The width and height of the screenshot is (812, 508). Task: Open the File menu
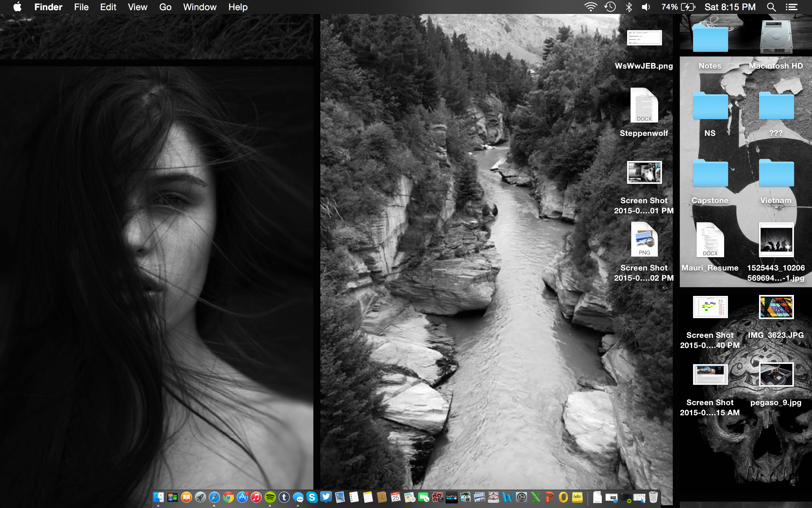point(81,7)
